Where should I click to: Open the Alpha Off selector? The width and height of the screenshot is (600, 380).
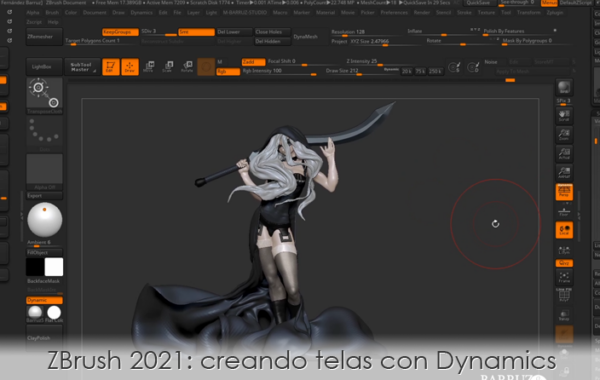(x=44, y=171)
